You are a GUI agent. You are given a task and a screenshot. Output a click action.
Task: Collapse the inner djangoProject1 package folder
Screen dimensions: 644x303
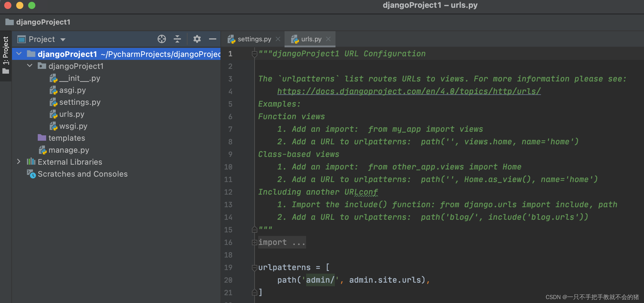point(30,66)
